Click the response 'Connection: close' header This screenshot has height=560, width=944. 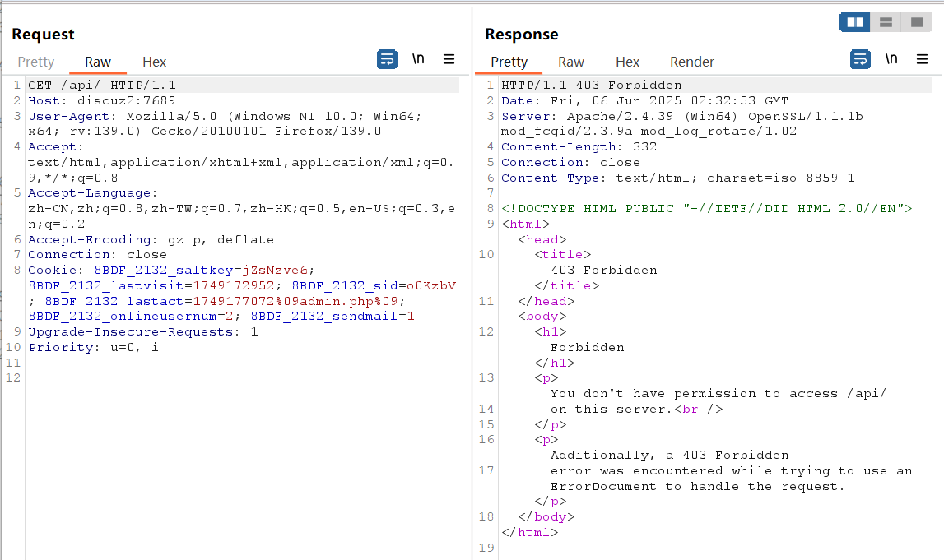pos(570,162)
